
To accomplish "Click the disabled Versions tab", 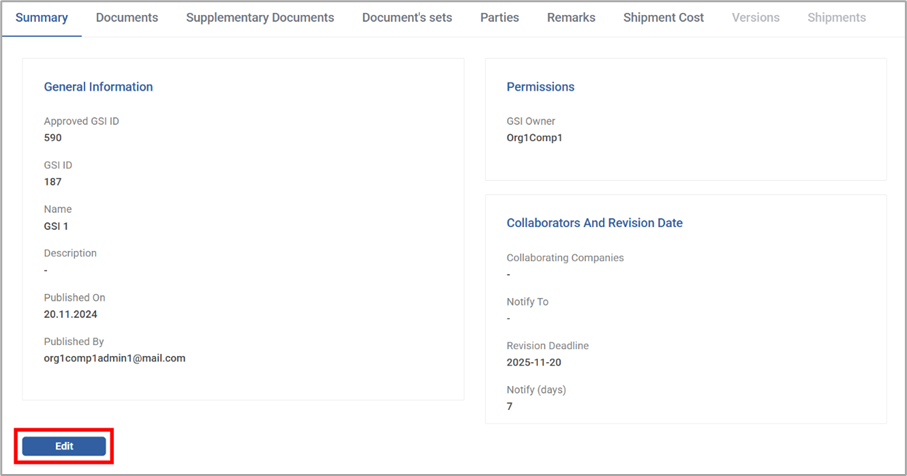I will [x=755, y=18].
